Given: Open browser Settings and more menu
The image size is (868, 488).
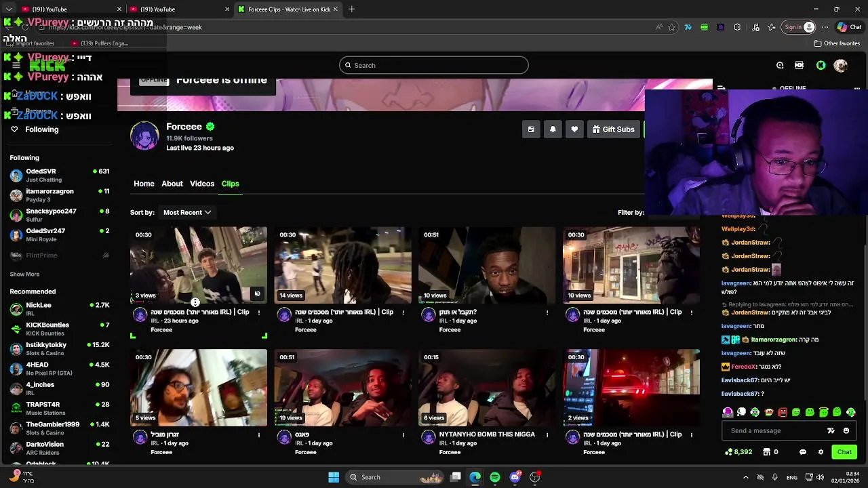Looking at the screenshot, I should pyautogui.click(x=825, y=27).
